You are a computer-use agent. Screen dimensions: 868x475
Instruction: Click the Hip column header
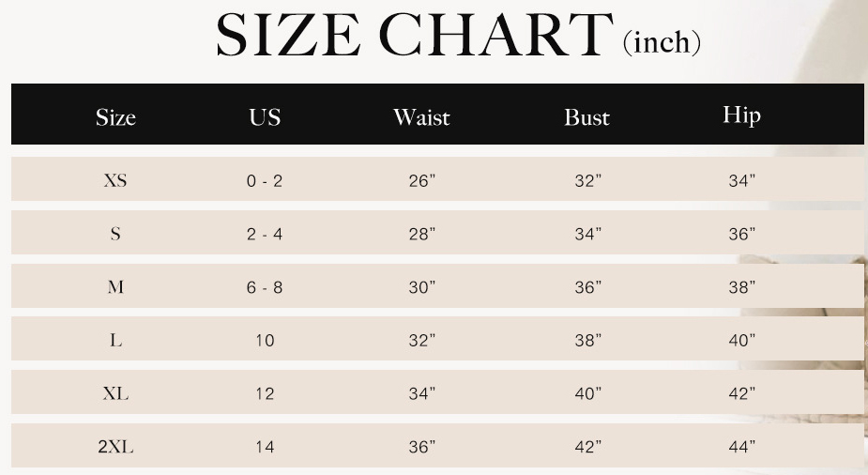click(741, 115)
